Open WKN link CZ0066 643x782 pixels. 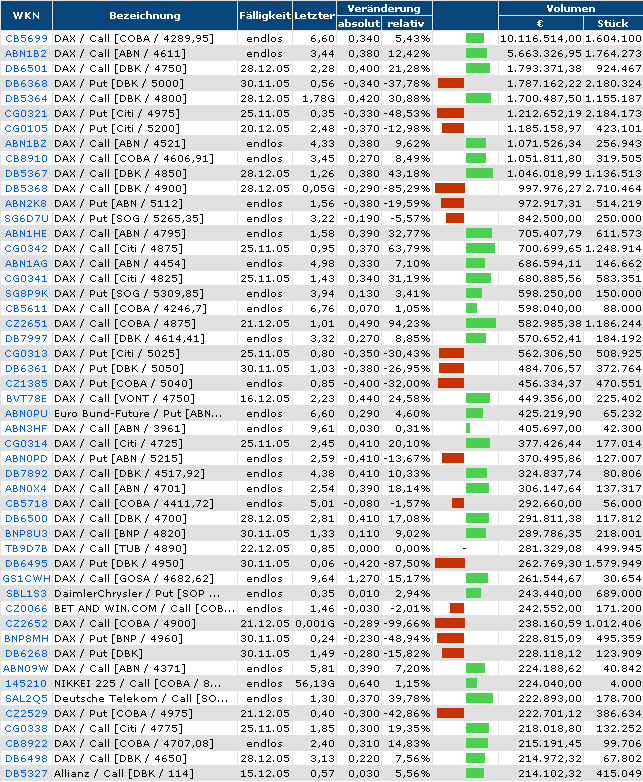(26, 608)
